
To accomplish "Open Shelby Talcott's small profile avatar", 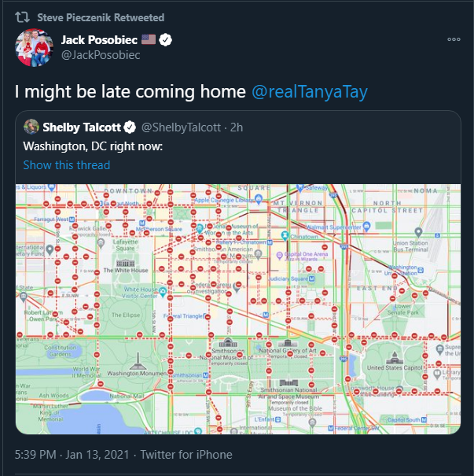I will (x=31, y=127).
